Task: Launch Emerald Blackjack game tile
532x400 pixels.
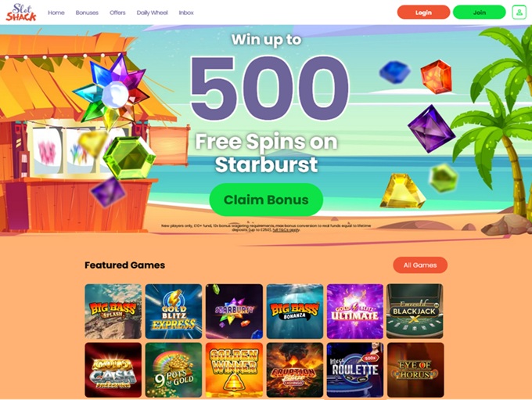Action: (x=415, y=312)
